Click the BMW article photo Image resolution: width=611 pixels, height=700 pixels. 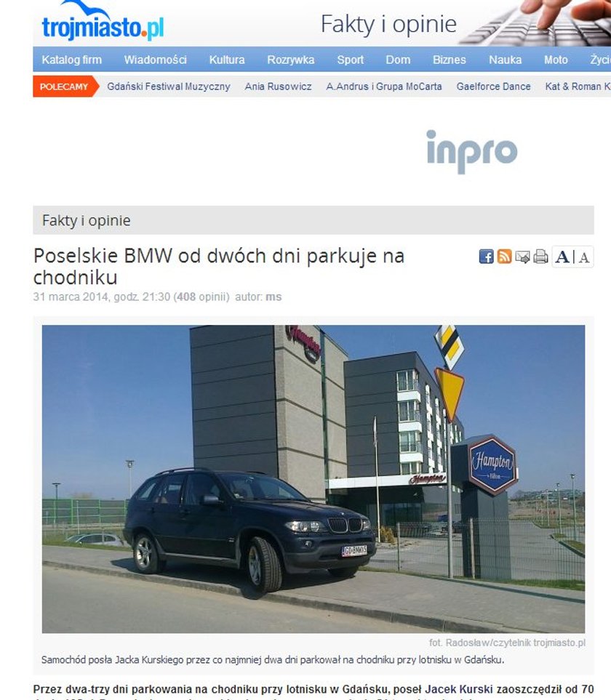[313, 478]
